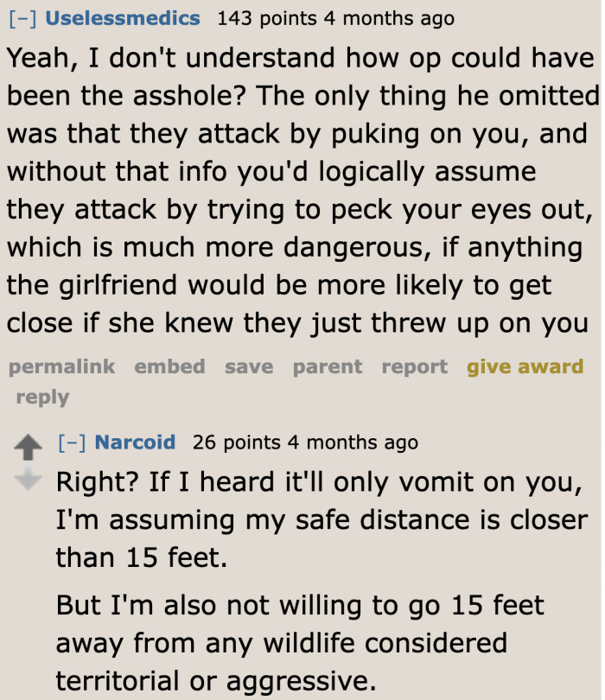Click the permalink for this comment
This screenshot has height=700, width=605.
pos(61,366)
